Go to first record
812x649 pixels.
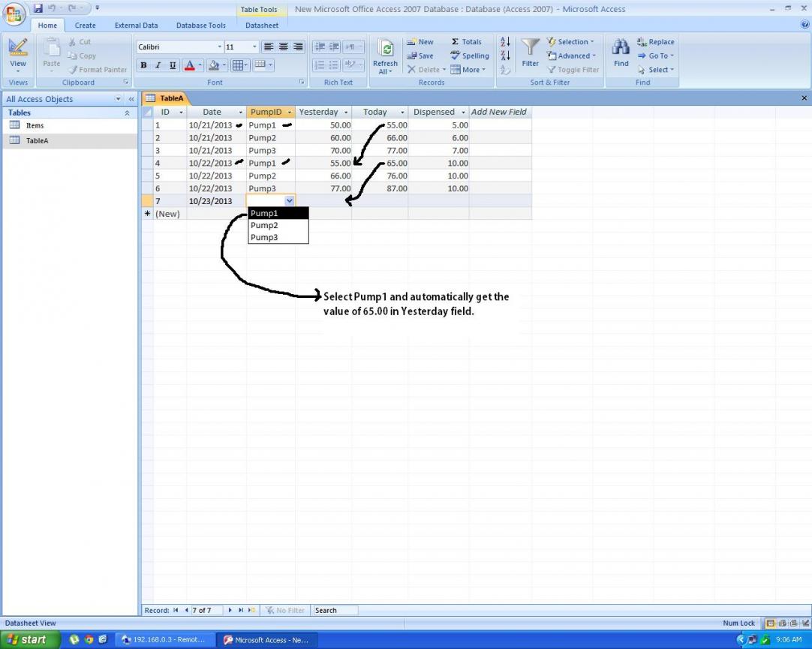176,611
